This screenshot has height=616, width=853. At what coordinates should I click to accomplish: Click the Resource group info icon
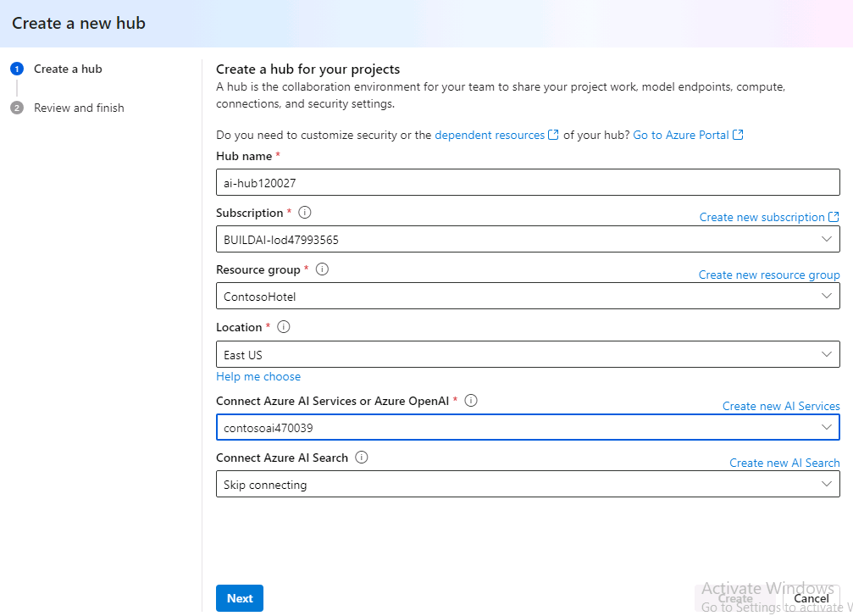tap(322, 269)
